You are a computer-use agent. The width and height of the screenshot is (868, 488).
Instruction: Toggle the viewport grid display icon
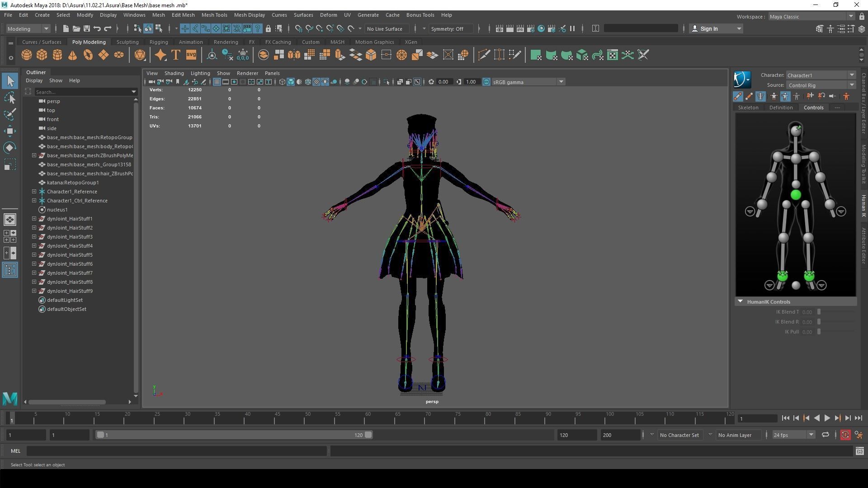pyautogui.click(x=217, y=82)
